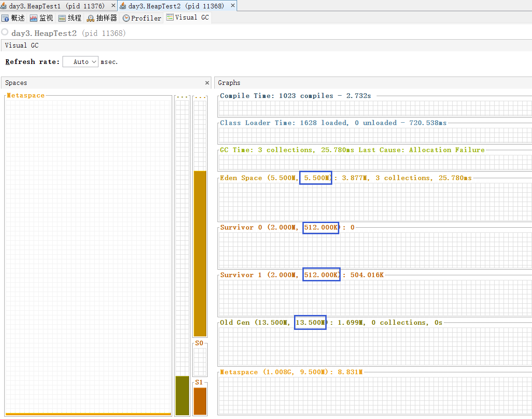Open the Profiler tab
The image size is (532, 419).
coord(142,18)
